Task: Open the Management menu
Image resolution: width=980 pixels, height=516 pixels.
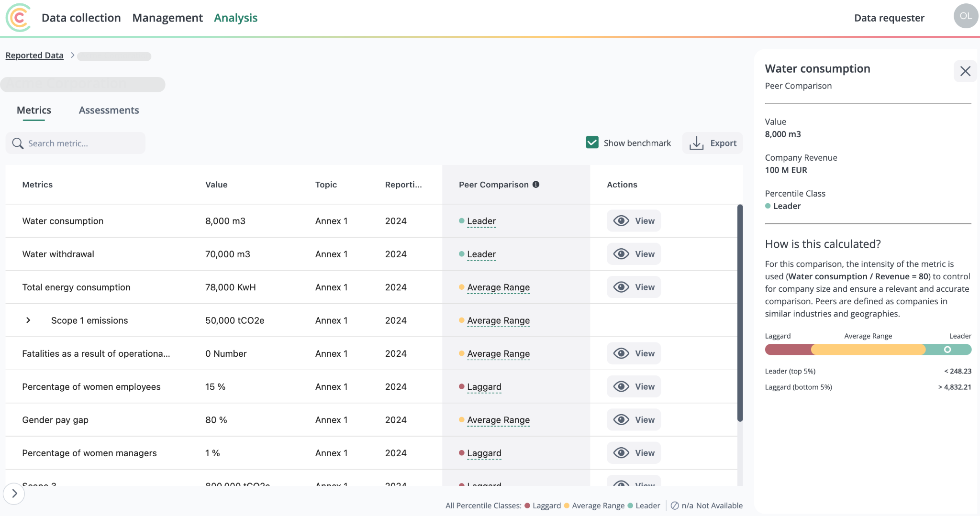Action: pos(167,18)
